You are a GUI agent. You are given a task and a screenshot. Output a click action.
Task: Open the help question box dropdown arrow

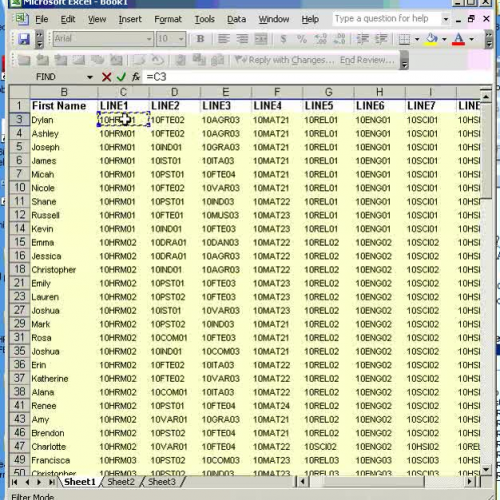click(446, 19)
